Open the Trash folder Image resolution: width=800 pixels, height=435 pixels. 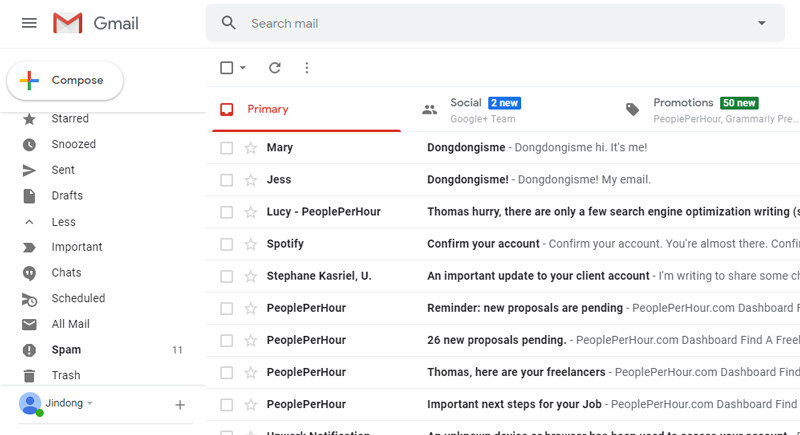point(66,376)
